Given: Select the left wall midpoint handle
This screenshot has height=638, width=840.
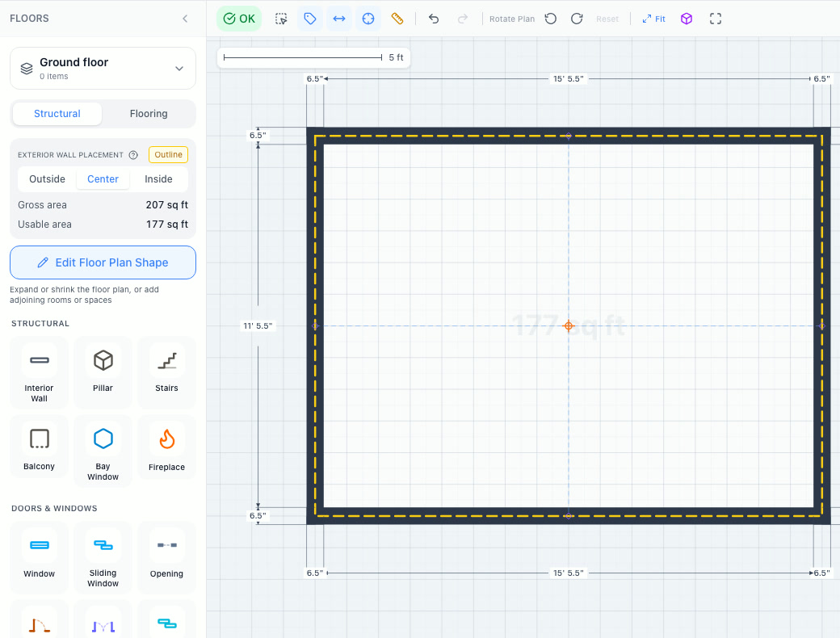Looking at the screenshot, I should tap(315, 325).
